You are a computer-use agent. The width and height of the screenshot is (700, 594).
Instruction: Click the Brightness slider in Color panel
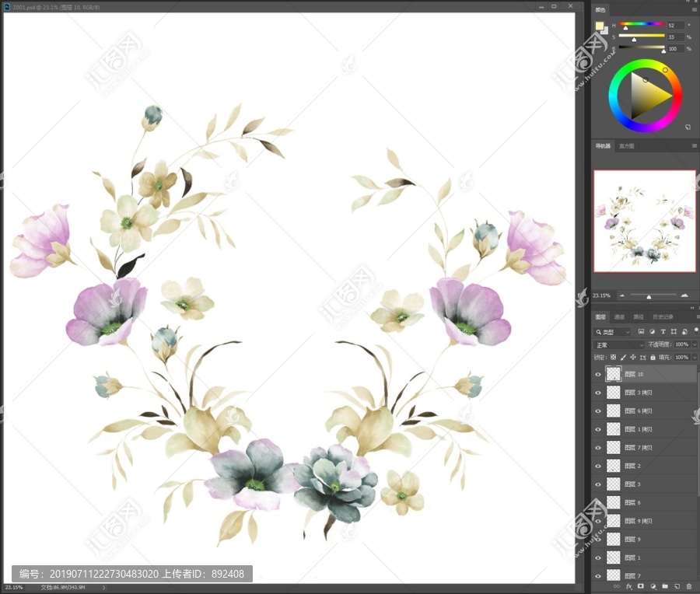pos(642,47)
